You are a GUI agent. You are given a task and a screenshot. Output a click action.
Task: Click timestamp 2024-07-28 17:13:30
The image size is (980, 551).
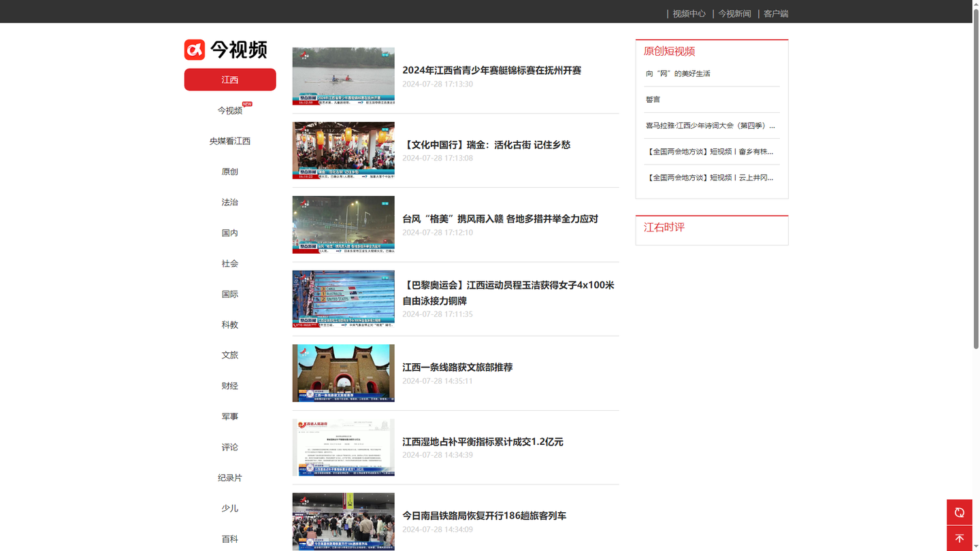(438, 84)
